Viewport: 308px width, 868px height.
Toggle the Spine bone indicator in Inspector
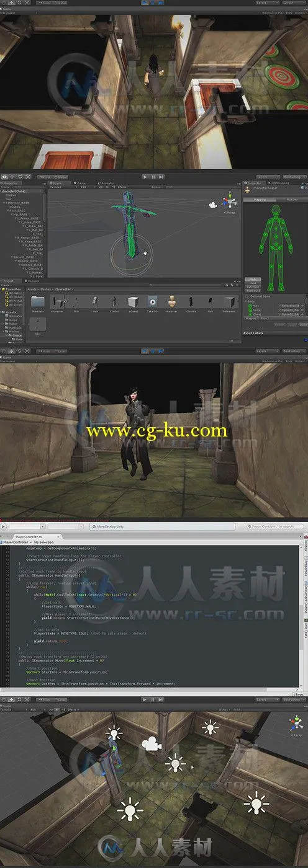[250, 310]
